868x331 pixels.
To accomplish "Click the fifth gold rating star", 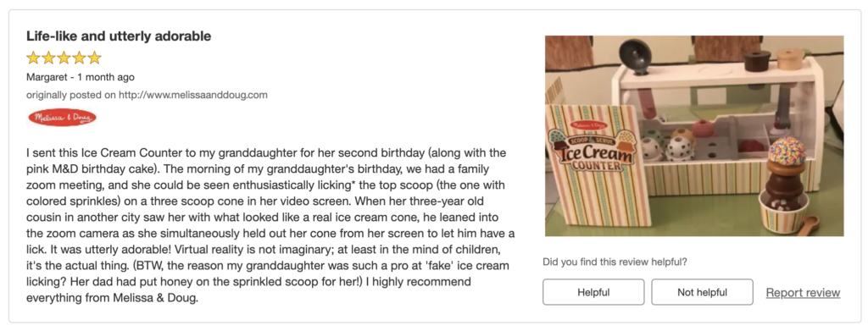I will click(95, 58).
